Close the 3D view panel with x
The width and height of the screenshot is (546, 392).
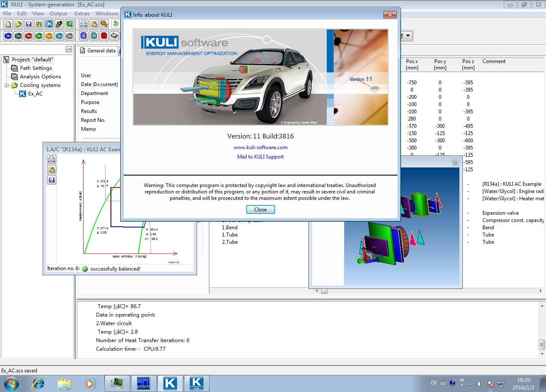455,163
